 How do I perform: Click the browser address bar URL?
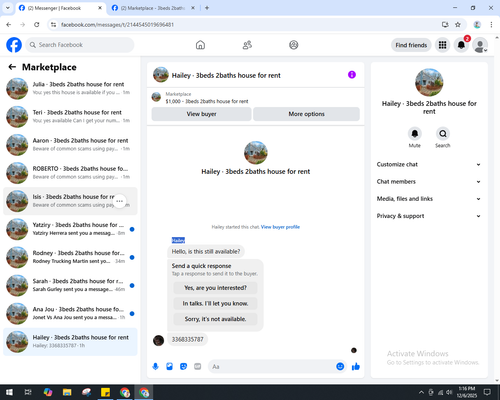click(x=117, y=25)
